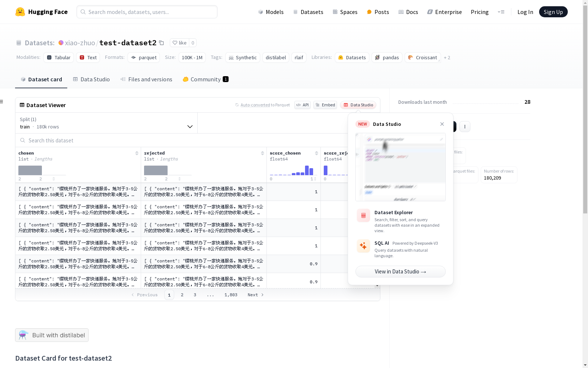Select the rlaif tag
588x368 pixels.
tap(299, 57)
